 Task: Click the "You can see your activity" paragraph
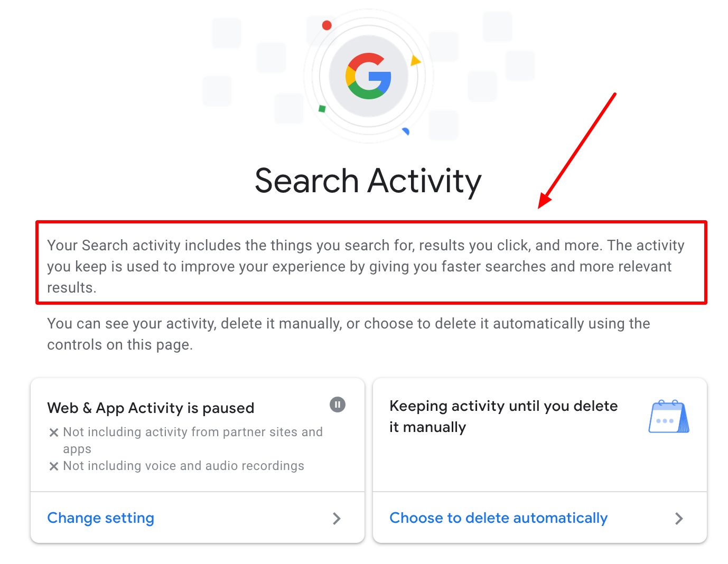click(348, 334)
